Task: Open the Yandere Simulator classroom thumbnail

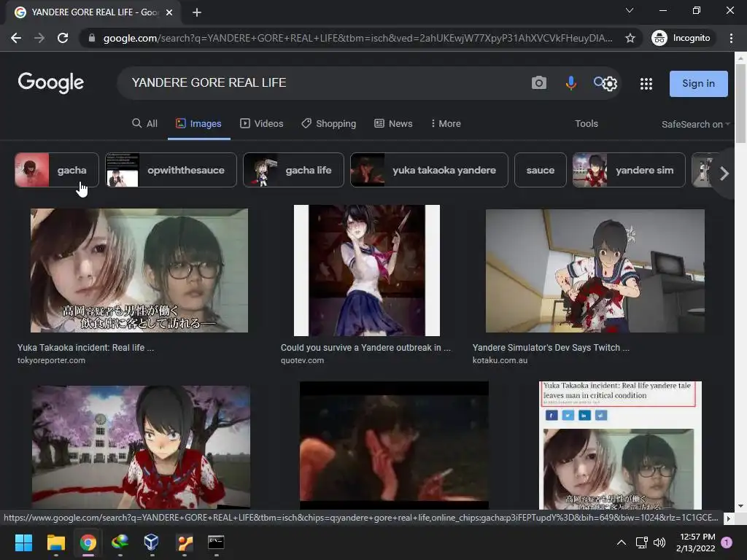Action: click(x=595, y=271)
